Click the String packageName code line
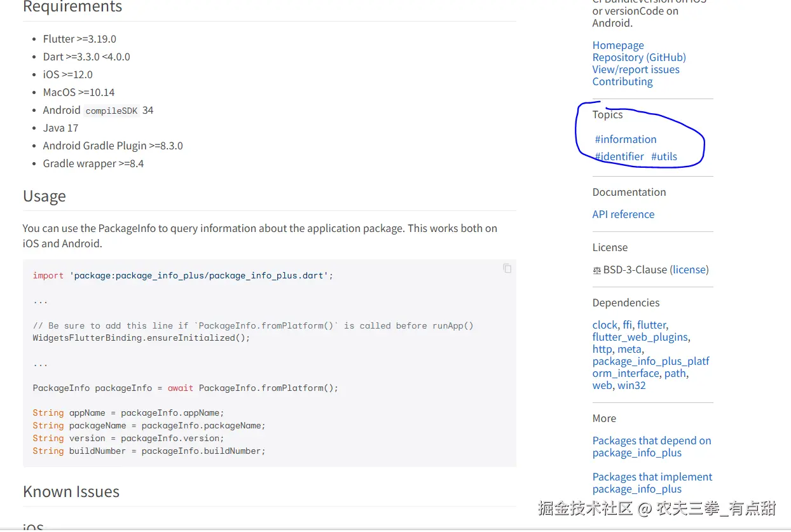 coord(149,425)
